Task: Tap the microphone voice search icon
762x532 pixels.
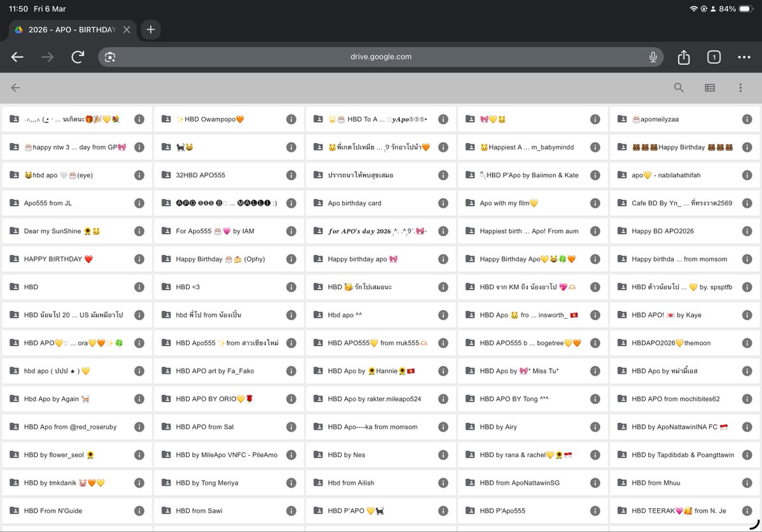Action: tap(653, 57)
